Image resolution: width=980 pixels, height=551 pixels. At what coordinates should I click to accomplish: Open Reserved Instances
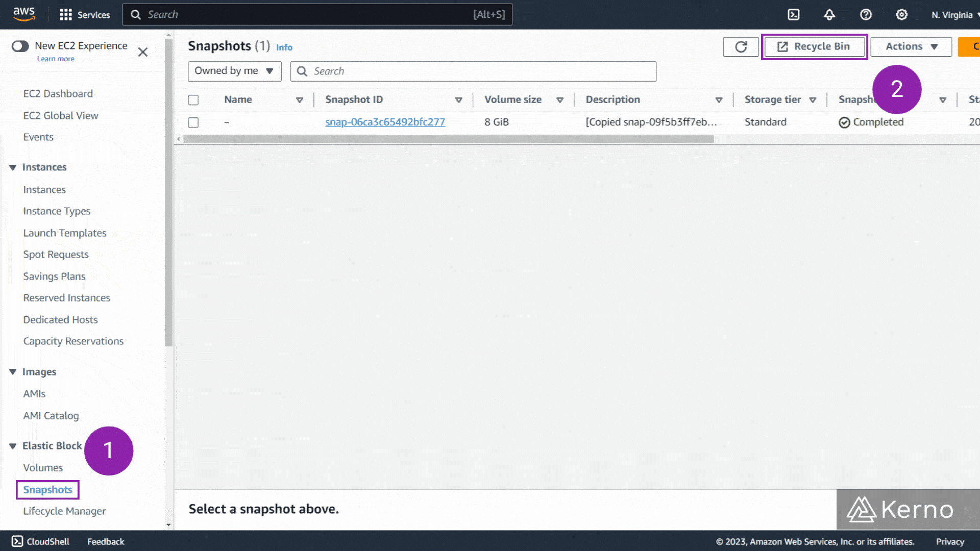tap(66, 298)
